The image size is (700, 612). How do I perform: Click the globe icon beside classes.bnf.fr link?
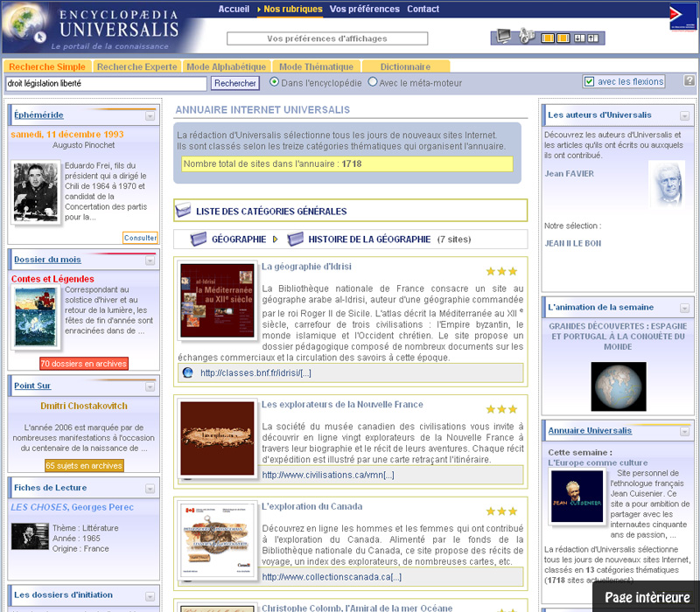pyautogui.click(x=188, y=372)
